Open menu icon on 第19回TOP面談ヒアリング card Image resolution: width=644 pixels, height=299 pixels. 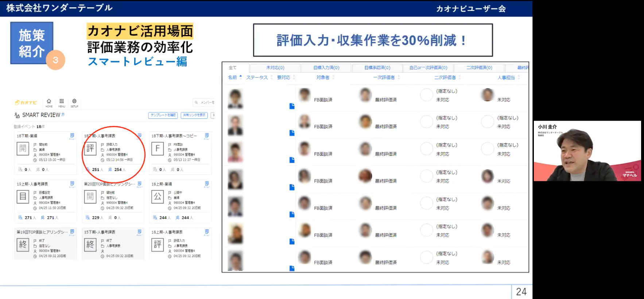pos(72,232)
